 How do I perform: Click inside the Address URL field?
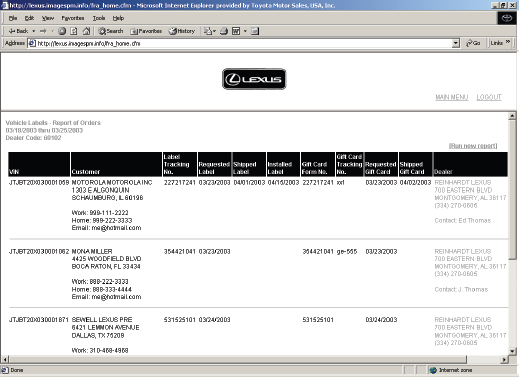243,43
